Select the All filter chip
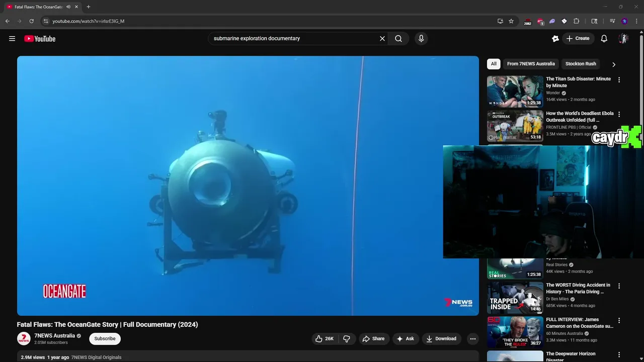 pyautogui.click(x=494, y=64)
